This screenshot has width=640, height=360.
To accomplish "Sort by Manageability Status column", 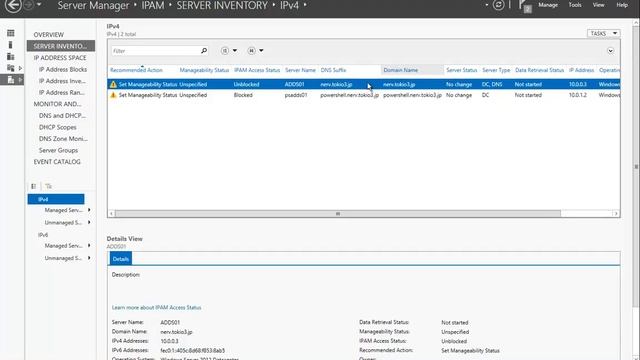I will click(x=204, y=70).
